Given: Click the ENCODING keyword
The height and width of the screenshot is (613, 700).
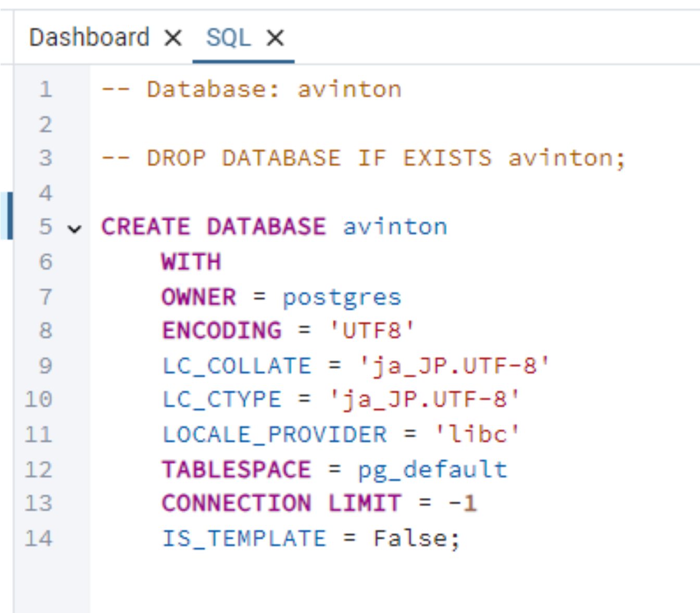Looking at the screenshot, I should (221, 331).
